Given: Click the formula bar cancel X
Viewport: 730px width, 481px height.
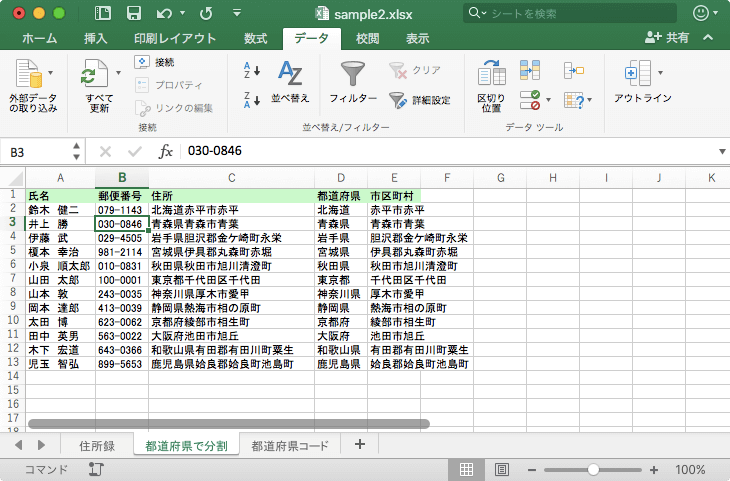Looking at the screenshot, I should pos(105,151).
